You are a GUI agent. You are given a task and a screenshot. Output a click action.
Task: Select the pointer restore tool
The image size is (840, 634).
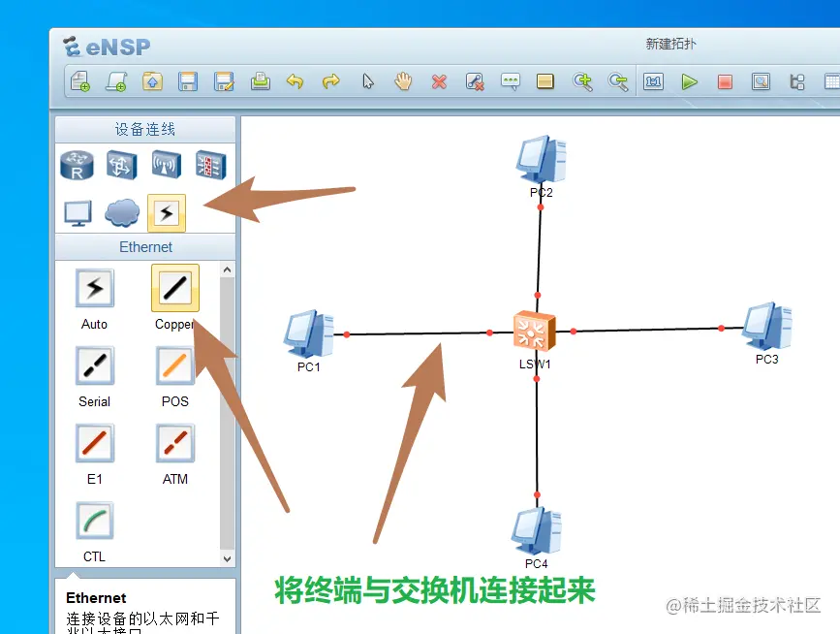coord(367,81)
